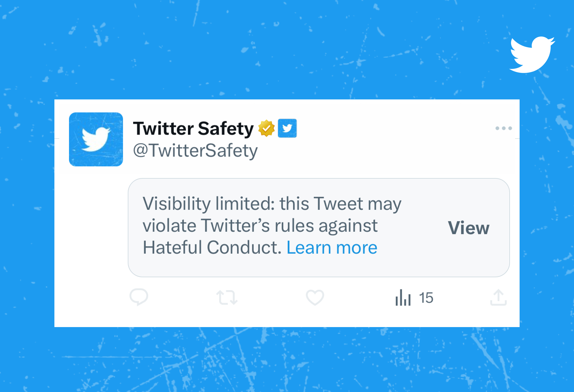Image resolution: width=574 pixels, height=392 pixels.
Task: Open the view analytics bar chart icon
Action: [403, 298]
